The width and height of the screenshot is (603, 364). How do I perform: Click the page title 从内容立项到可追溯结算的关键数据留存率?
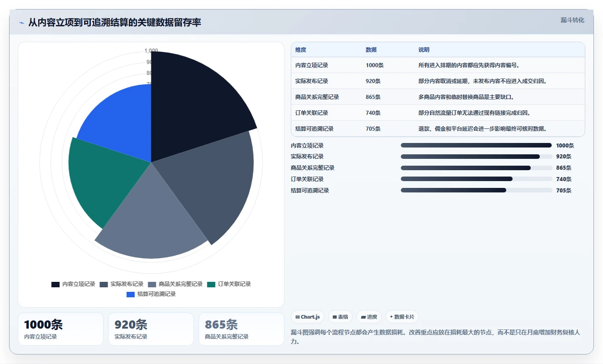tap(115, 22)
